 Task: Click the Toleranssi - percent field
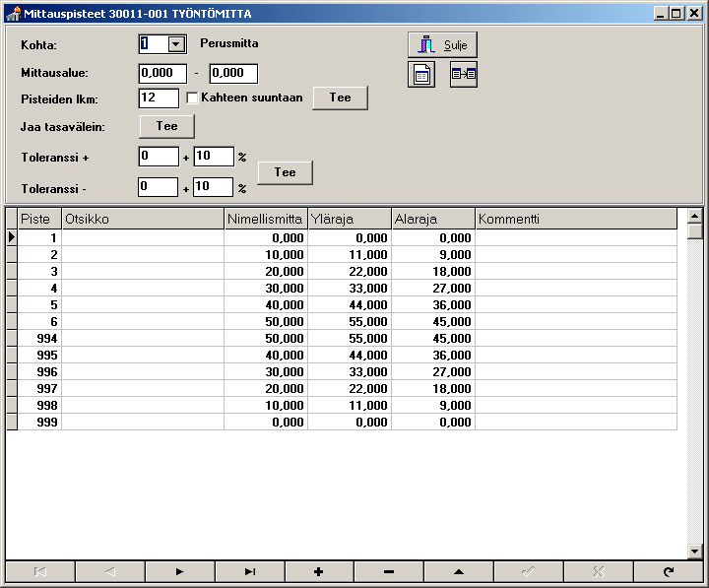tap(213, 187)
